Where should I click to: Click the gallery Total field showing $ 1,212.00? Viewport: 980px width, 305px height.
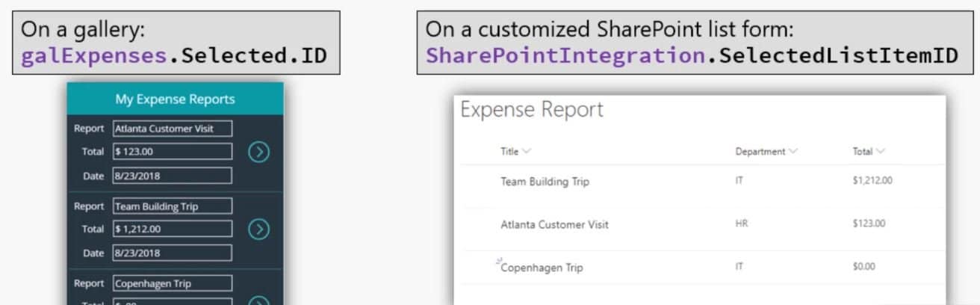point(173,229)
